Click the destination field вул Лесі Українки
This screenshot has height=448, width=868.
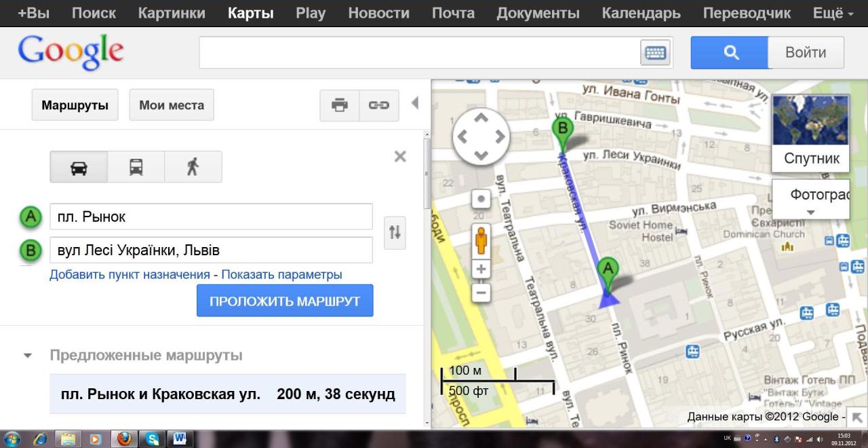pyautogui.click(x=211, y=250)
